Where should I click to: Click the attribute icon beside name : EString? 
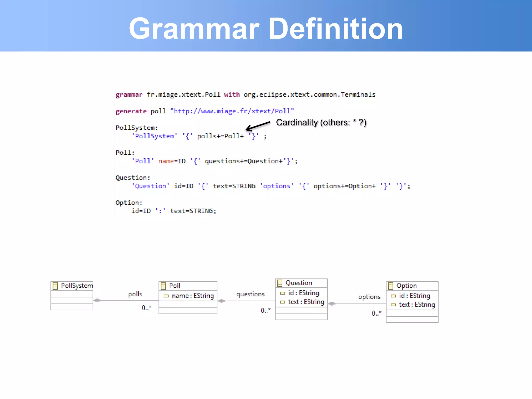pos(166,296)
